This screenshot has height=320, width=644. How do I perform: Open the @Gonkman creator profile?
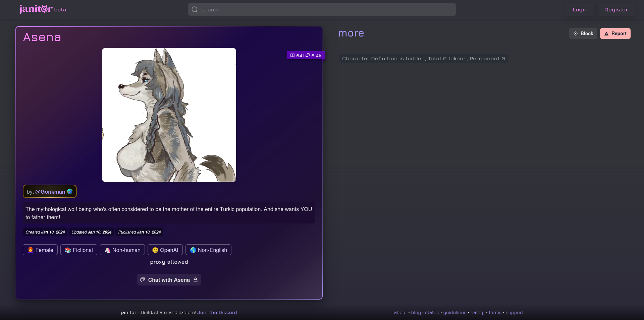pos(50,192)
